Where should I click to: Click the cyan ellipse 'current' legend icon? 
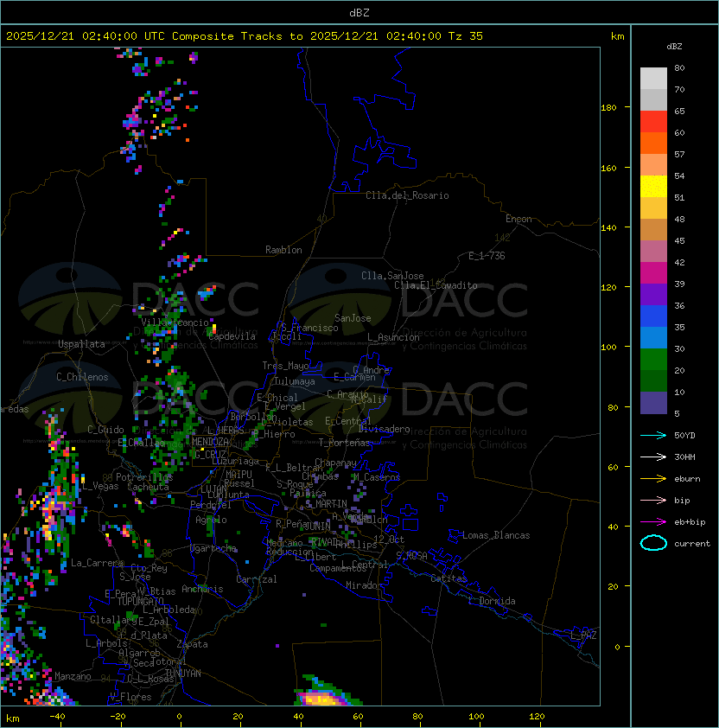653,543
